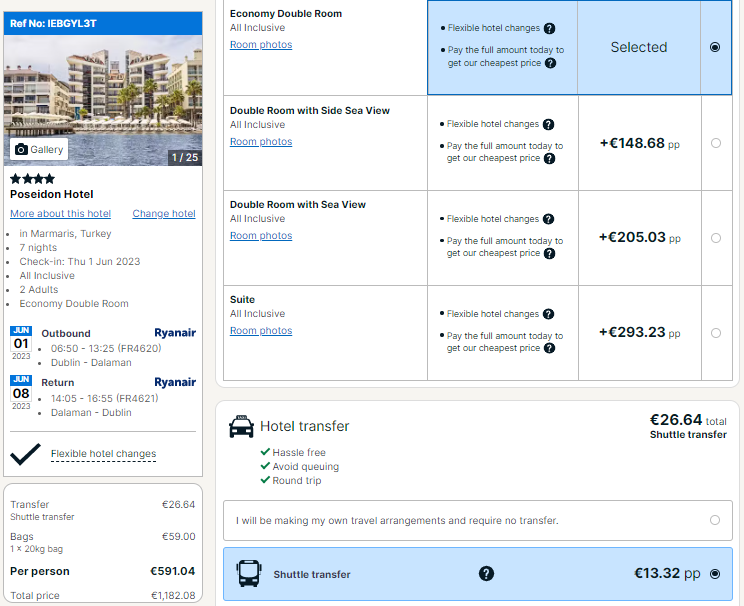This screenshot has height=606, width=744.
Task: Show help for Side Sea View cheapest price
Action: click(x=549, y=158)
